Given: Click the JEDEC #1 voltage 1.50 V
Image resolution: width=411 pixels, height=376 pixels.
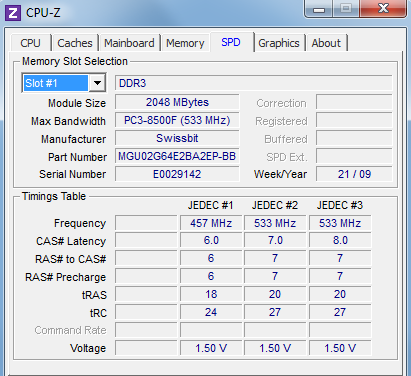Looking at the screenshot, I should pyautogui.click(x=211, y=348).
